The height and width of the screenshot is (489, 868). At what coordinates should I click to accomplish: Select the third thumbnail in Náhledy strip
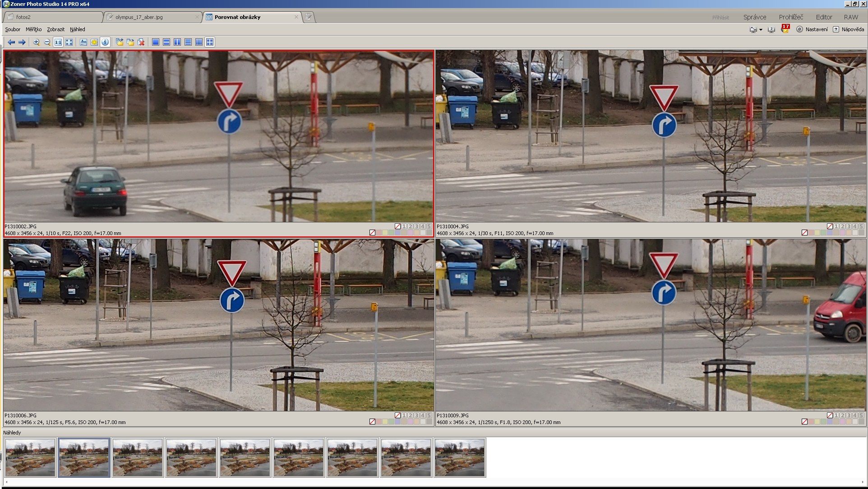point(138,457)
